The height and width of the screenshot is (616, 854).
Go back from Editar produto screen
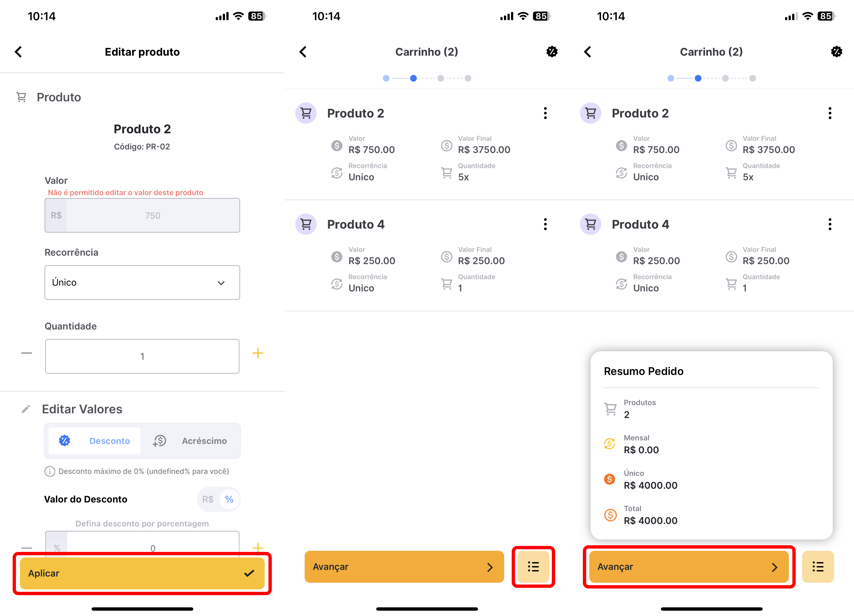coord(18,52)
